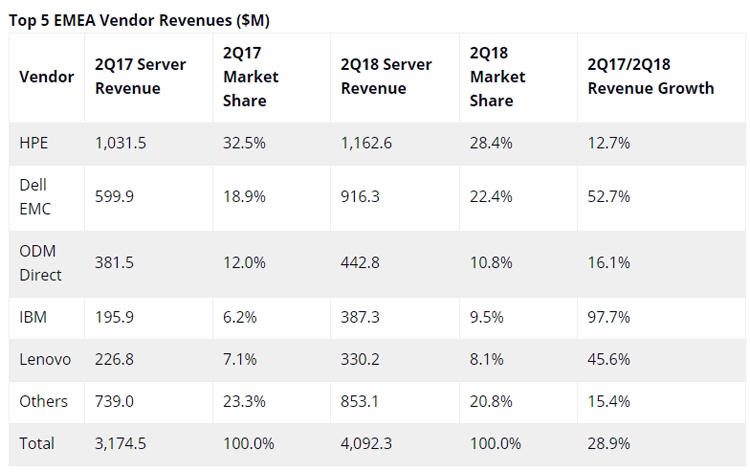
Task: Click the '2Q18 Server Revenue' column header
Action: [386, 76]
